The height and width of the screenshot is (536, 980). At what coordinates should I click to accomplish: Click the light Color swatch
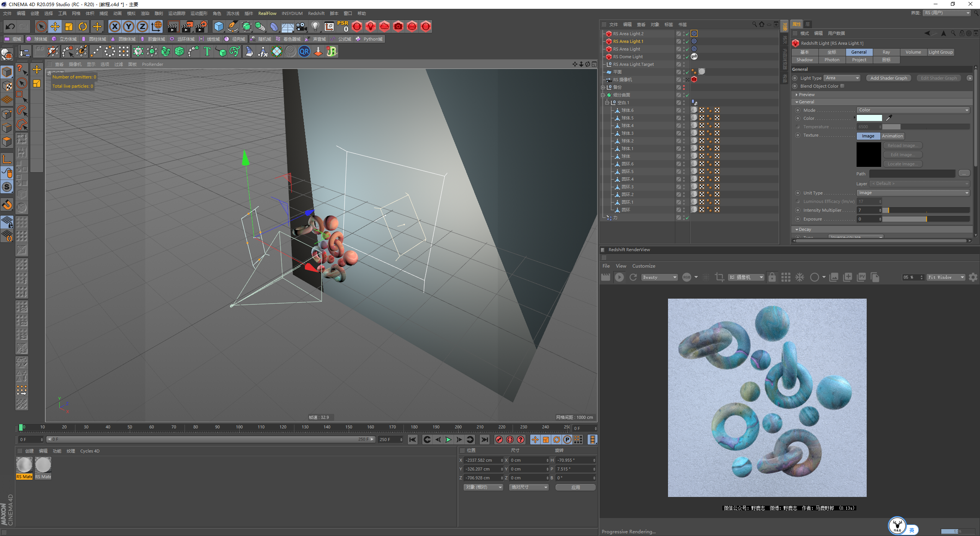[x=869, y=118]
